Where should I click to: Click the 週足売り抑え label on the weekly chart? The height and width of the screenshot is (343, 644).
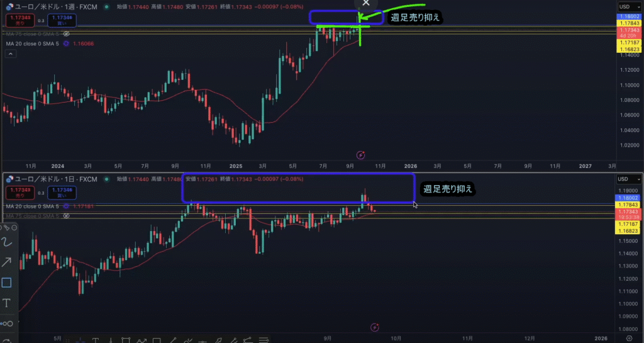click(x=416, y=18)
